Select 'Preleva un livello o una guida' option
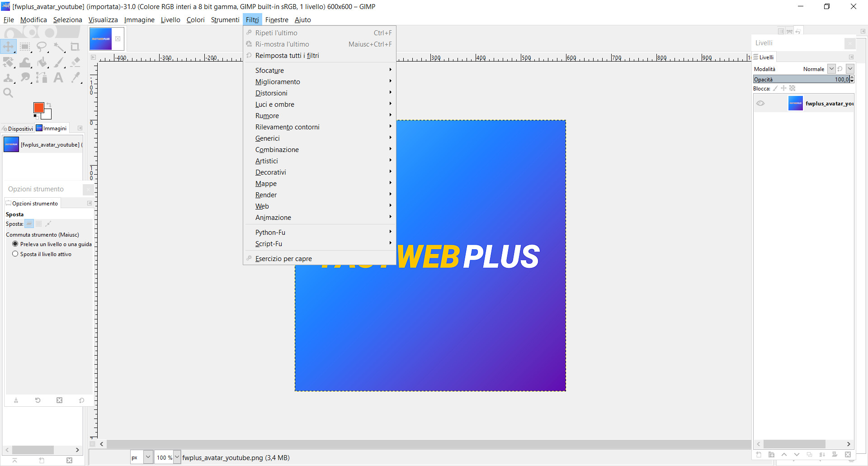868x466 pixels. coord(15,244)
